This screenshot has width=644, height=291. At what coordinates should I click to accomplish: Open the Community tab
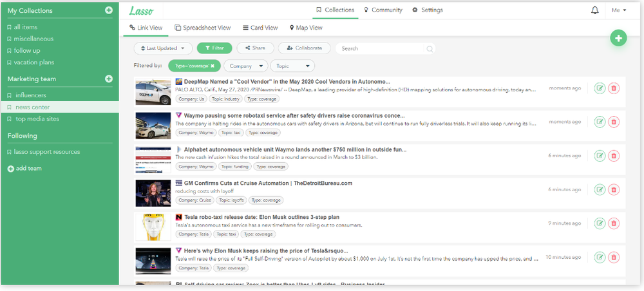(x=383, y=10)
